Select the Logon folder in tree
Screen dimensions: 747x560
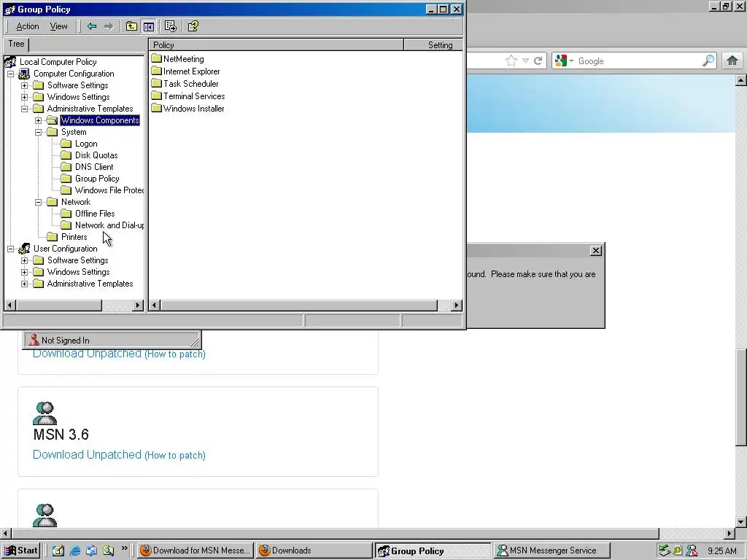pos(86,144)
